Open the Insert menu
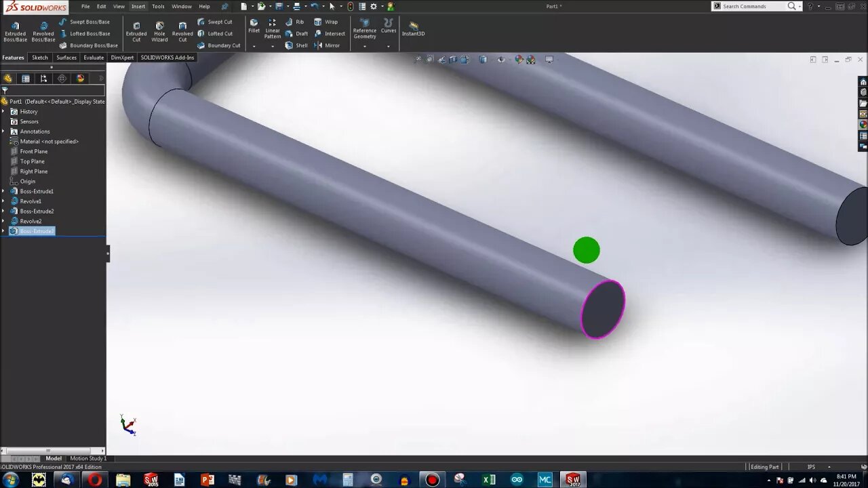868x488 pixels. click(138, 6)
